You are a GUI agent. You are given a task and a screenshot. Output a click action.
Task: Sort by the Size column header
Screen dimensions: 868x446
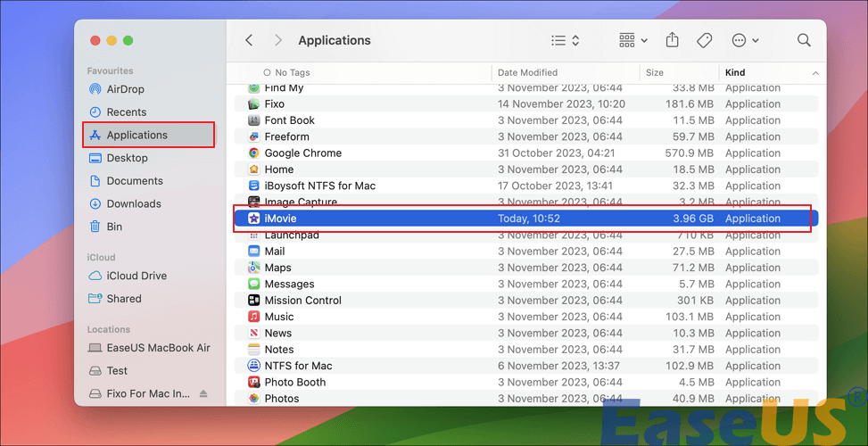tap(654, 72)
